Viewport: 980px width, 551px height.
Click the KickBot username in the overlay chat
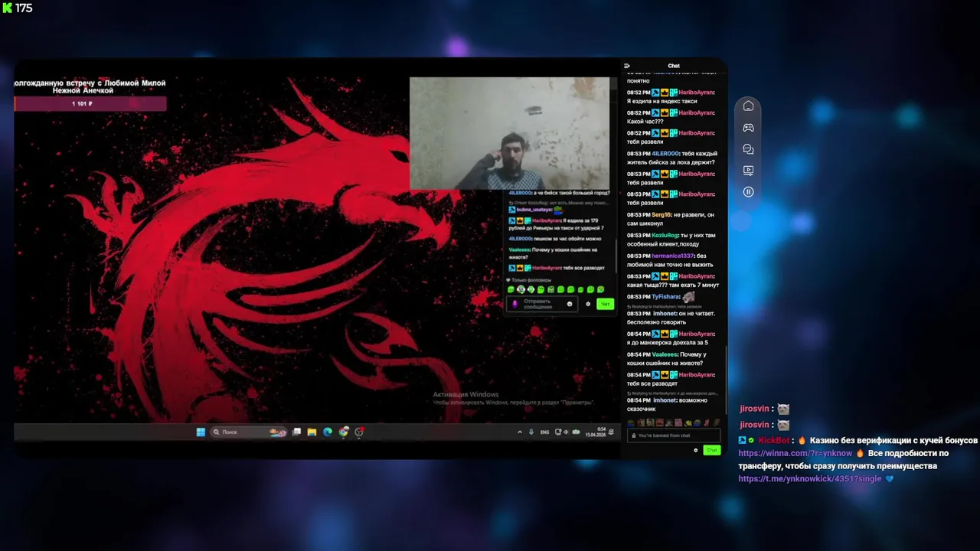[773, 441]
